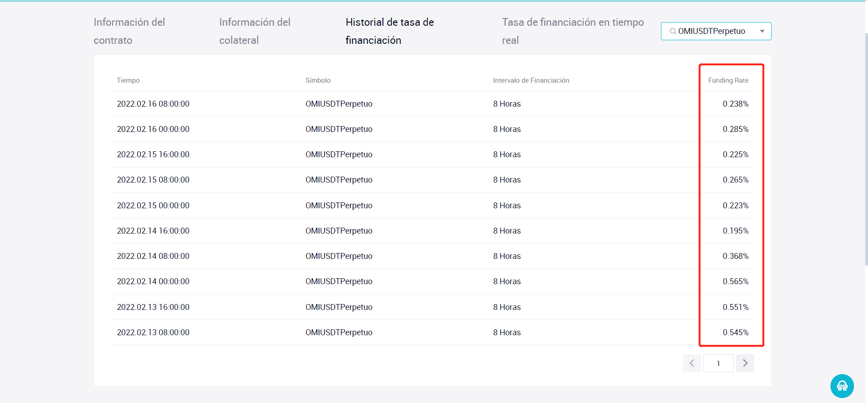
Task: Click funding rate 0.265%
Action: pos(736,180)
